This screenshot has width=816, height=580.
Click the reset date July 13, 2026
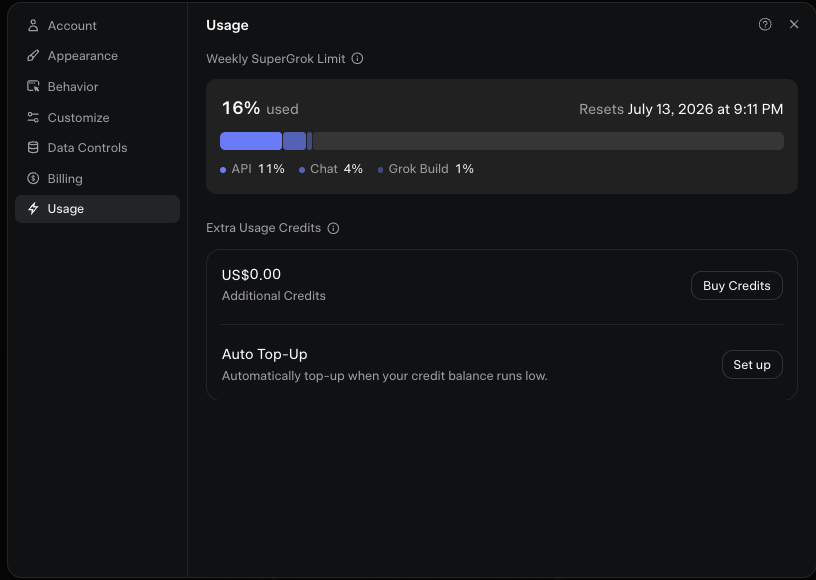(x=705, y=109)
